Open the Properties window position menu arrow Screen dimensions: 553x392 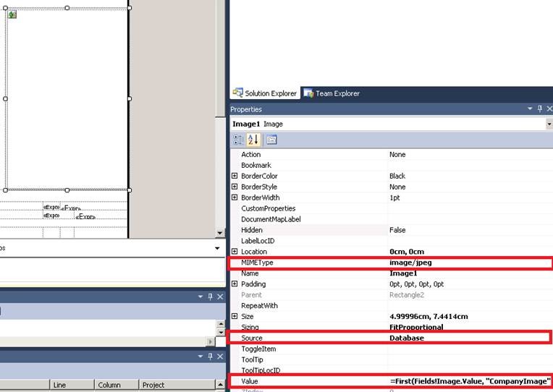530,109
